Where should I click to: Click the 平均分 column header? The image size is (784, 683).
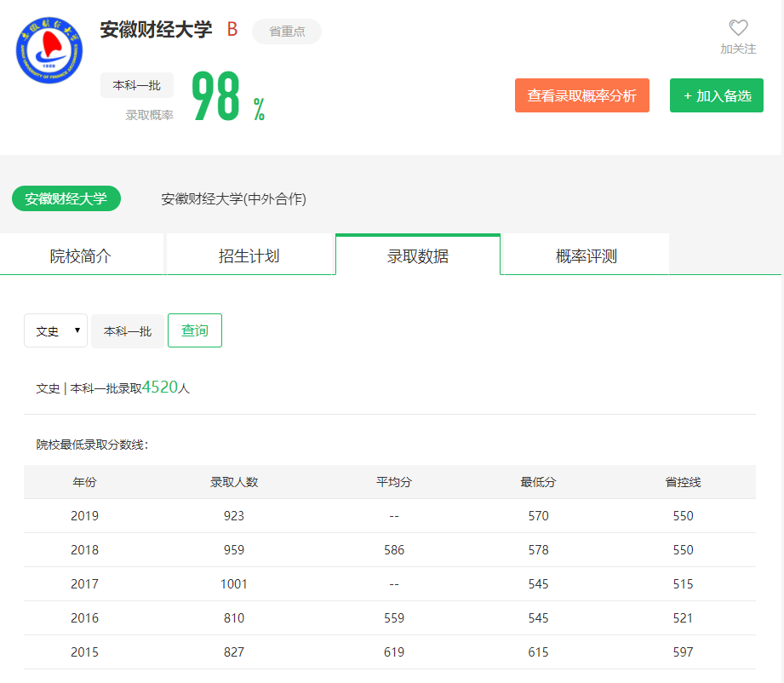click(x=394, y=482)
